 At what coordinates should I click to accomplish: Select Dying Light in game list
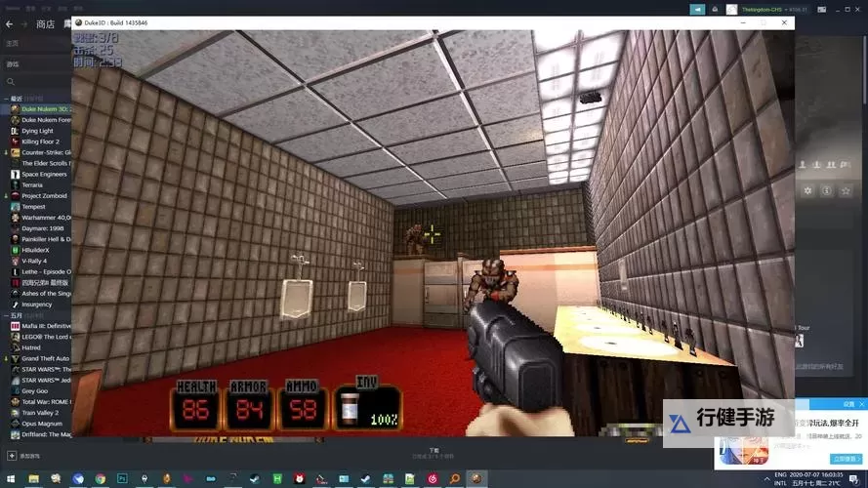(x=37, y=131)
